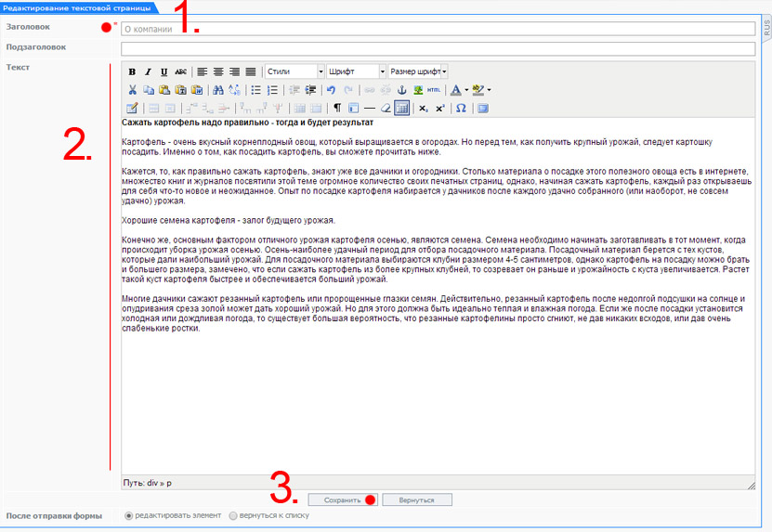Open the 'Стили' styles dropdown
Viewport: 772px width, 532px height.
[294, 71]
